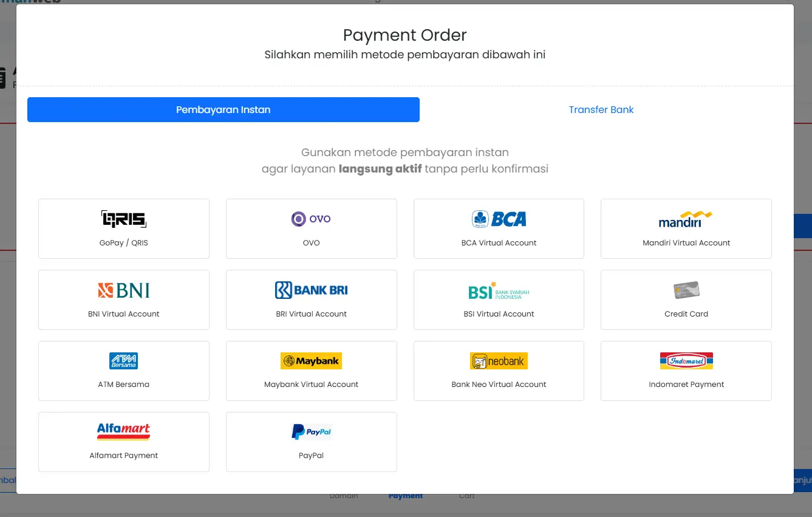Image resolution: width=812 pixels, height=517 pixels.
Task: Select the neobank logo
Action: click(x=499, y=361)
